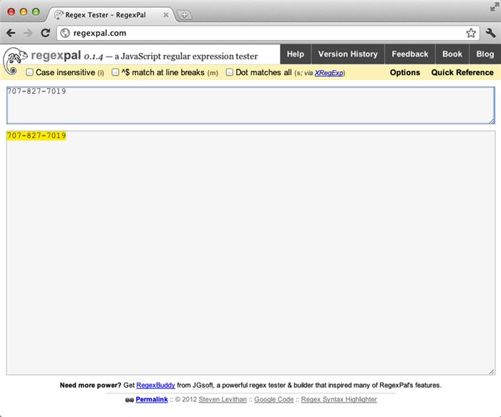Enable the Case insensitive checkbox
This screenshot has width=501, height=417.
(30, 72)
